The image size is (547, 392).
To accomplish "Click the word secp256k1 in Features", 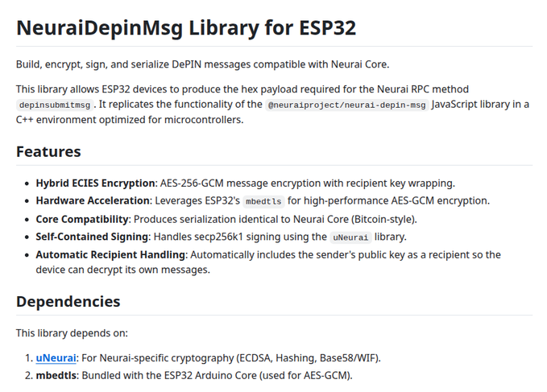I will coord(242,237).
